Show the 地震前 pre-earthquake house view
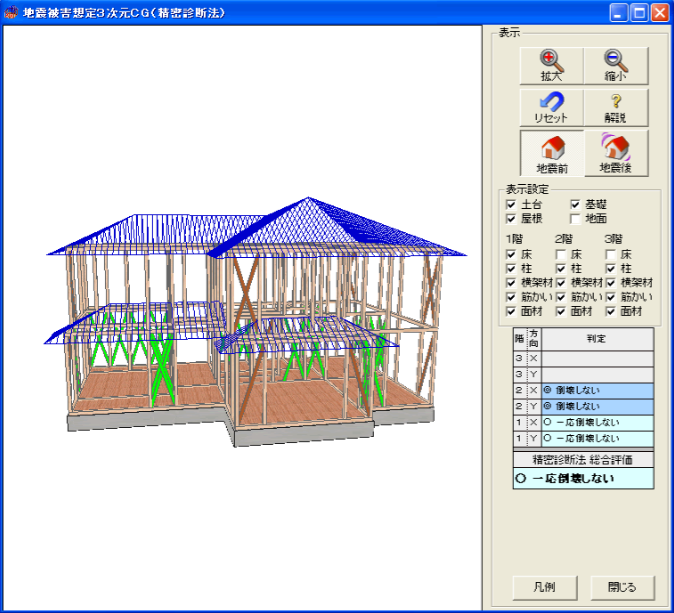The image size is (674, 613). click(552, 153)
